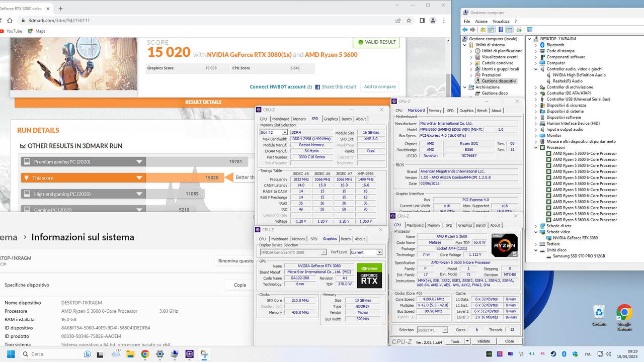
Task: Open the blue question-mark help toolbar icon
Action: (501, 30)
